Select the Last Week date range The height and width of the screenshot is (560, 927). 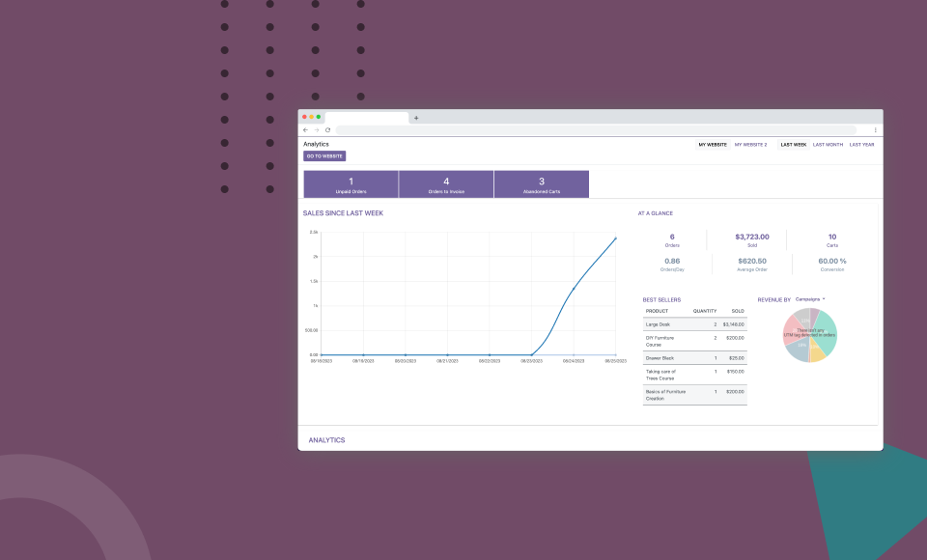click(794, 145)
